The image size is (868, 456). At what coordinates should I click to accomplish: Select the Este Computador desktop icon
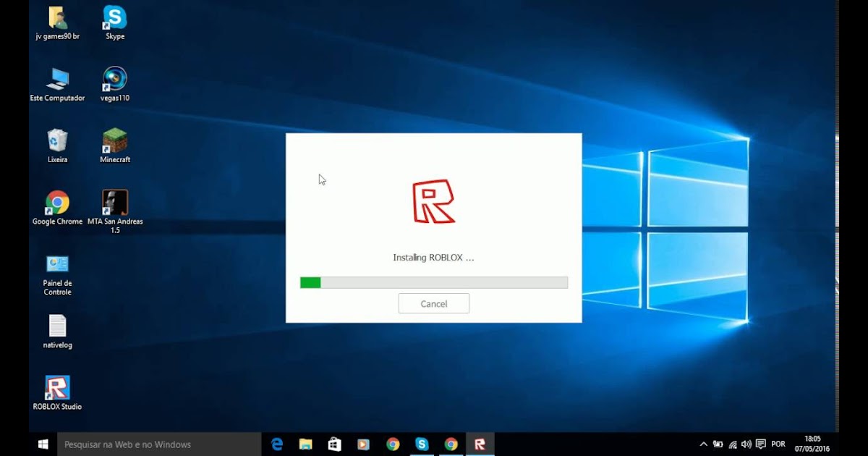click(x=57, y=85)
